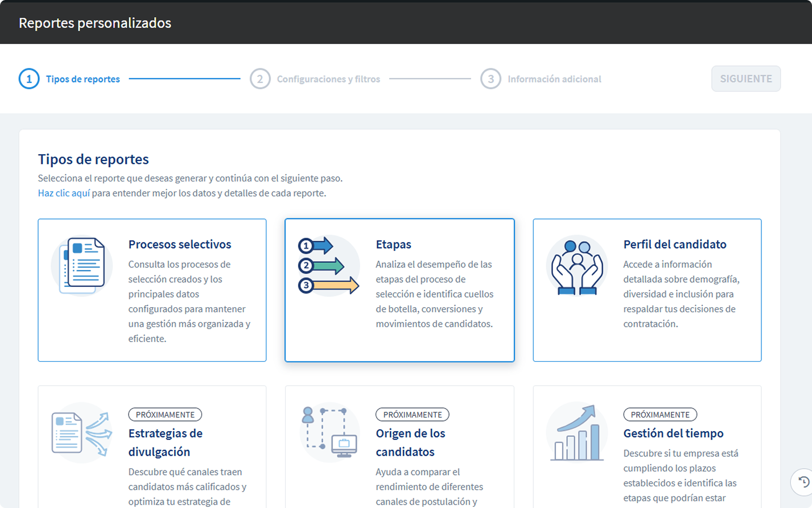Image resolution: width=812 pixels, height=508 pixels.
Task: Follow the 'Haz clic aquí' link
Action: click(64, 193)
